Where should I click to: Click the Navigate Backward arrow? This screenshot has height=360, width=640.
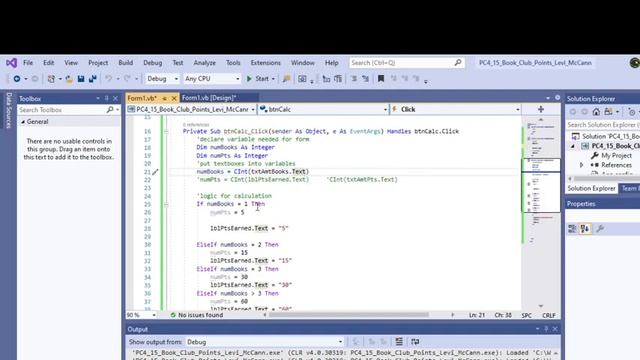tap(17, 79)
